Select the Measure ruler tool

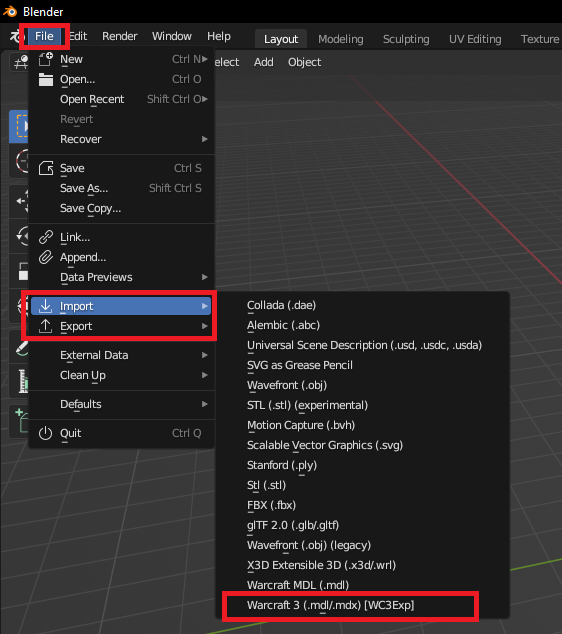(19, 381)
